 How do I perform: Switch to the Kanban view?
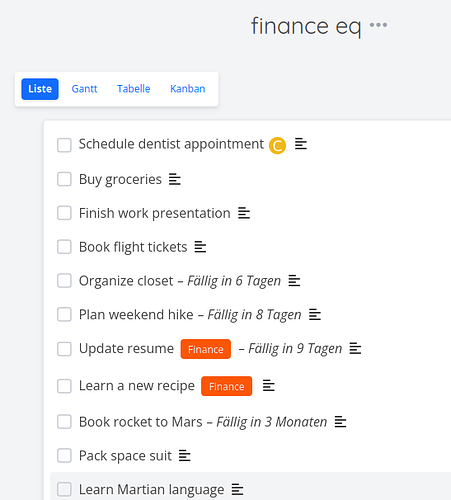188,89
